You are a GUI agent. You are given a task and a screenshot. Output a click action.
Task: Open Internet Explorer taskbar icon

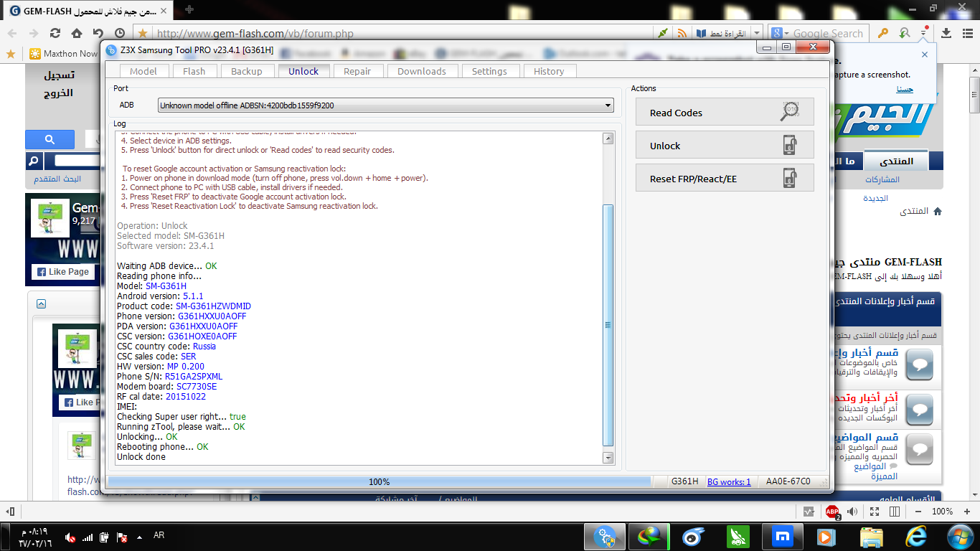pyautogui.click(x=916, y=537)
